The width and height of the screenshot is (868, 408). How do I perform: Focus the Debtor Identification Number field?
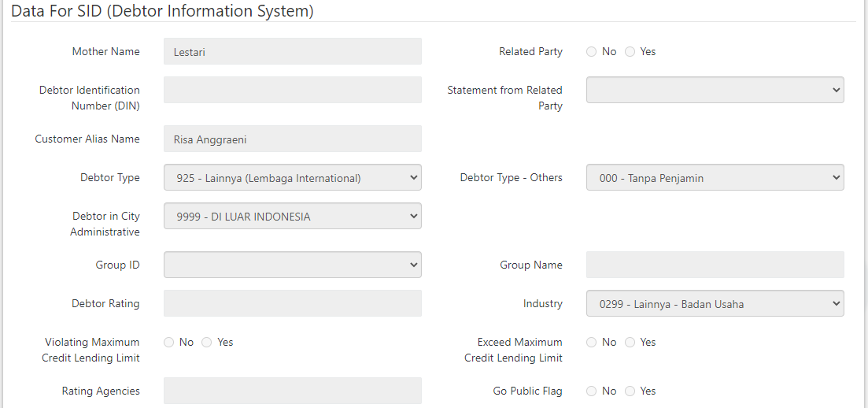coord(292,91)
